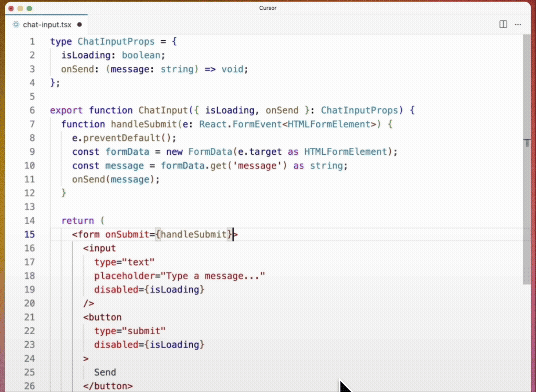Click '/>' closing on line 20
This screenshot has height=392, width=536.
(89, 303)
